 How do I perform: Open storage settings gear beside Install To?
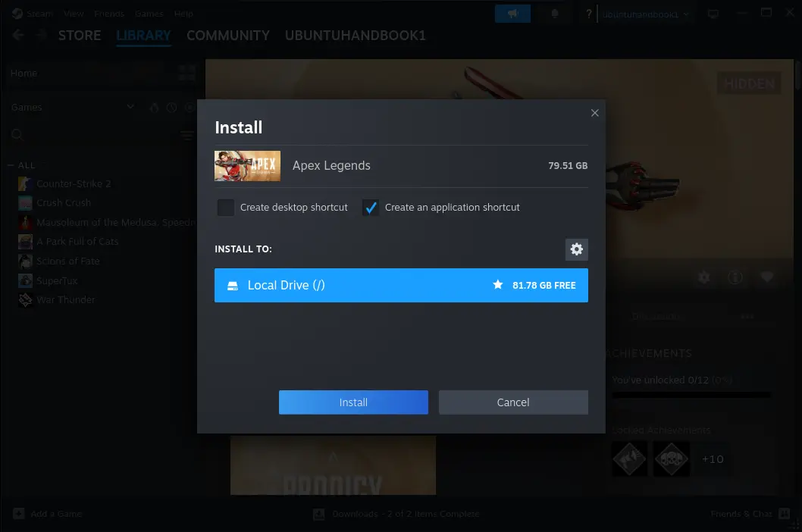pos(576,249)
